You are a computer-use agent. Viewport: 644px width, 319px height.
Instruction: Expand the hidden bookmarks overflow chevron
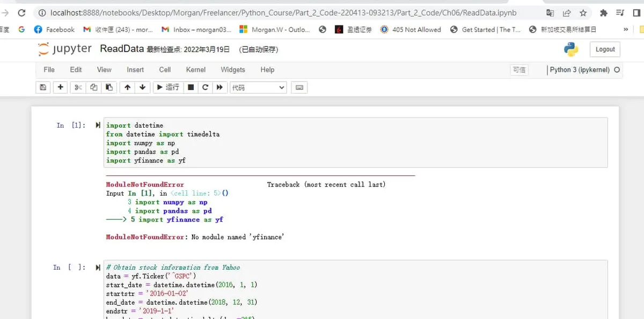625,29
